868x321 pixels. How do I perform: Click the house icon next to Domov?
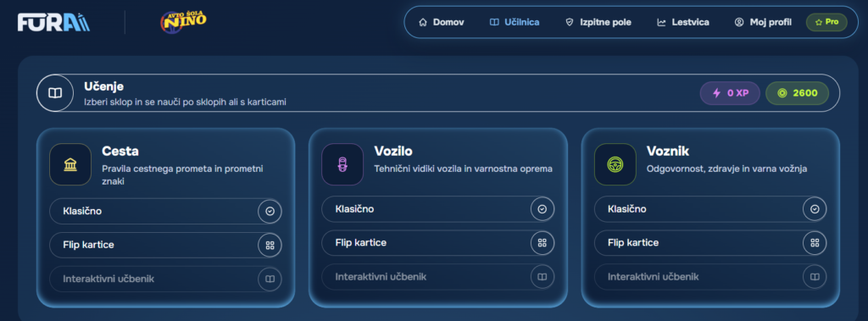pos(423,22)
